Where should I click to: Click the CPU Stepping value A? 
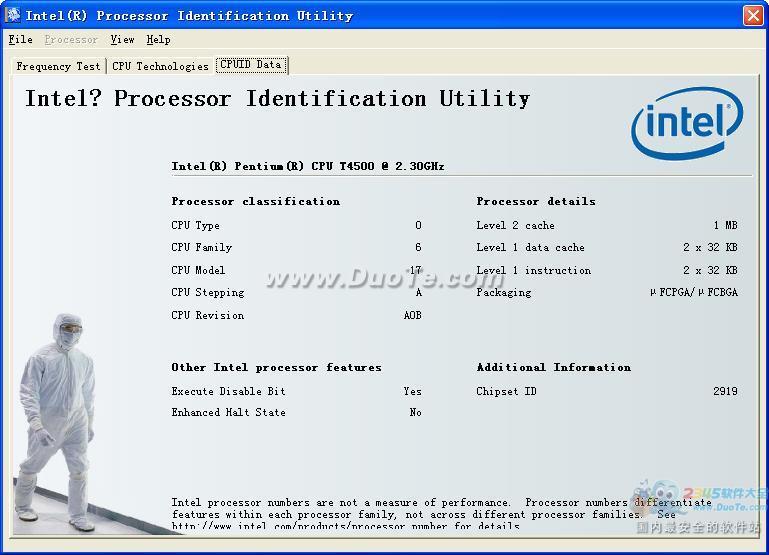(x=418, y=292)
